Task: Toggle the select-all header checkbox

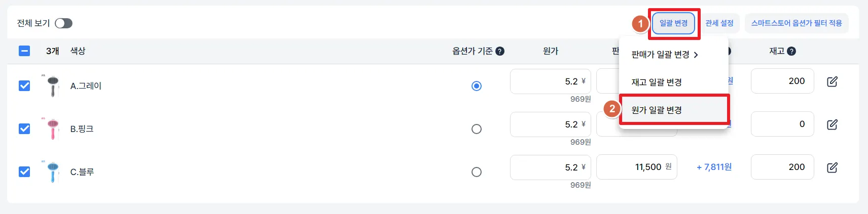Action: pyautogui.click(x=24, y=51)
